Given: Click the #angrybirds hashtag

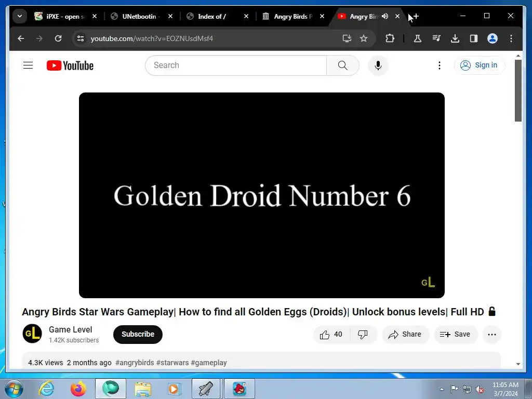Looking at the screenshot, I should [x=135, y=363].
